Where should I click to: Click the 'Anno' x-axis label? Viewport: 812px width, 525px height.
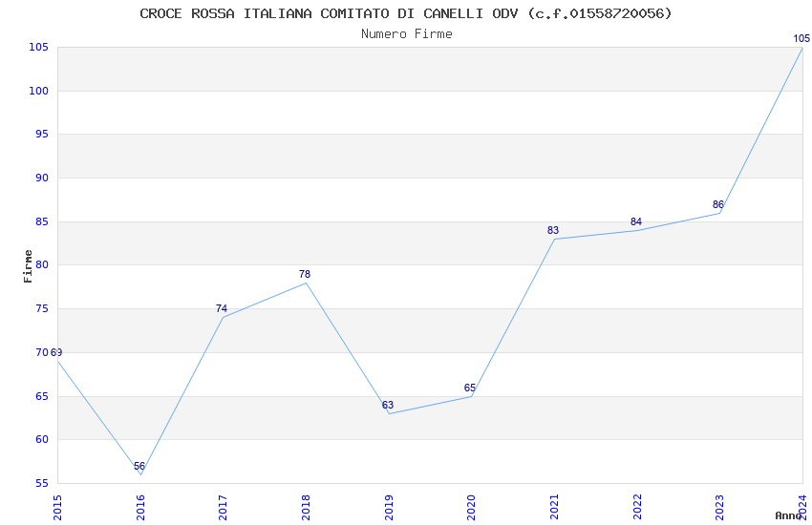(788, 515)
